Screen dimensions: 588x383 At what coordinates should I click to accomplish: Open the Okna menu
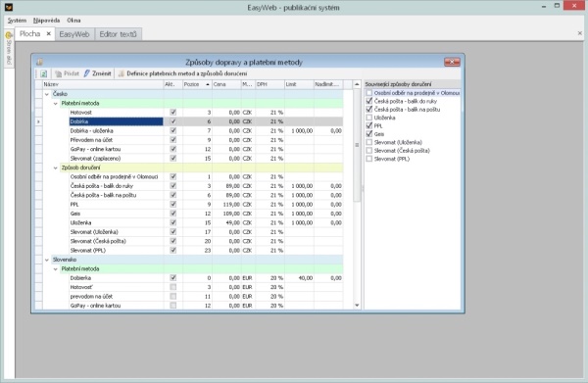tap(73, 21)
